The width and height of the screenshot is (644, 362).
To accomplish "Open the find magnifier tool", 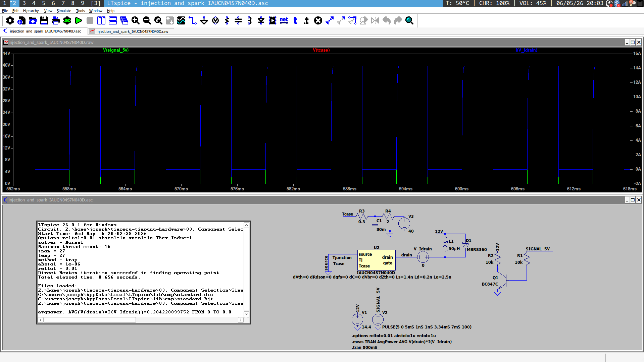I will click(x=409, y=21).
